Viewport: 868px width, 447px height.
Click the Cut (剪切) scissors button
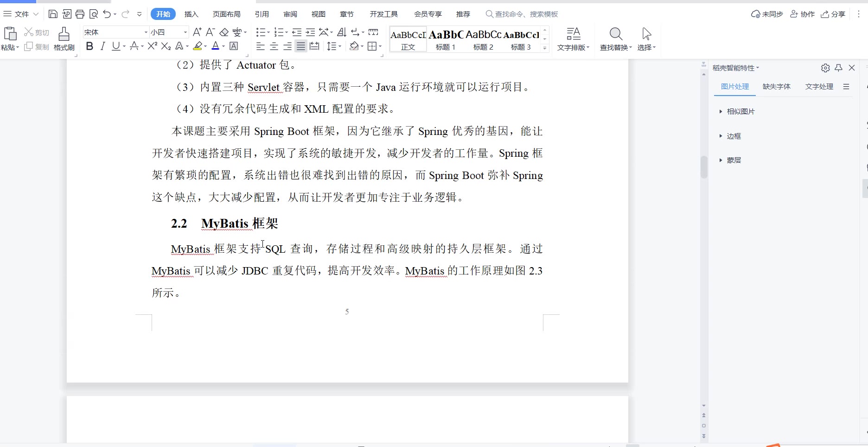coord(37,32)
